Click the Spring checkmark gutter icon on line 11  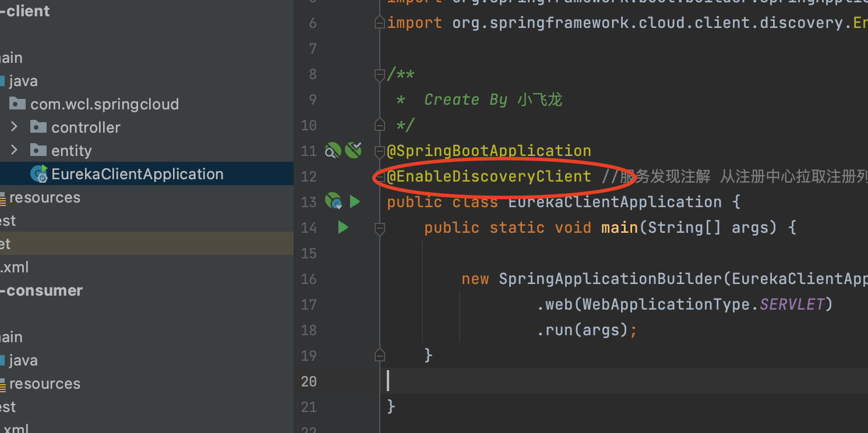pos(353,150)
